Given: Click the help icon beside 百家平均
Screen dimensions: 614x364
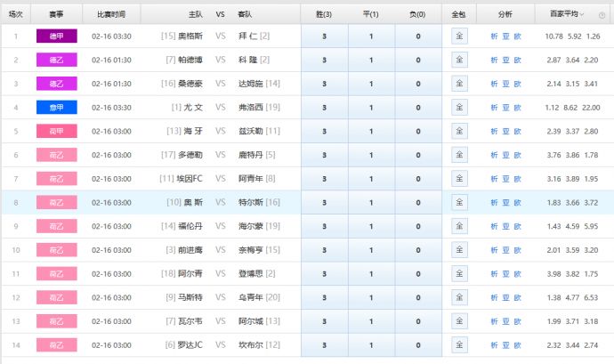Looking at the screenshot, I should pyautogui.click(x=602, y=15).
